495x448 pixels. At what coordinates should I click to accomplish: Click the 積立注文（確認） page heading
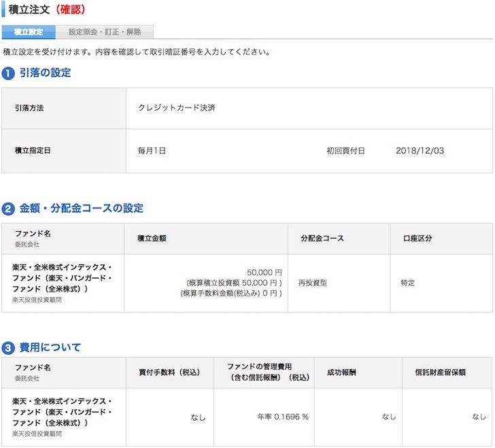(47, 10)
